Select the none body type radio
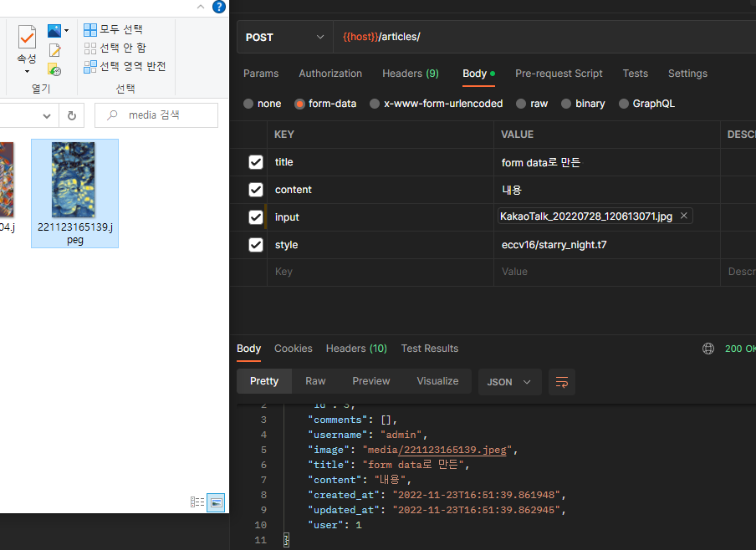The width and height of the screenshot is (756, 550). click(248, 104)
